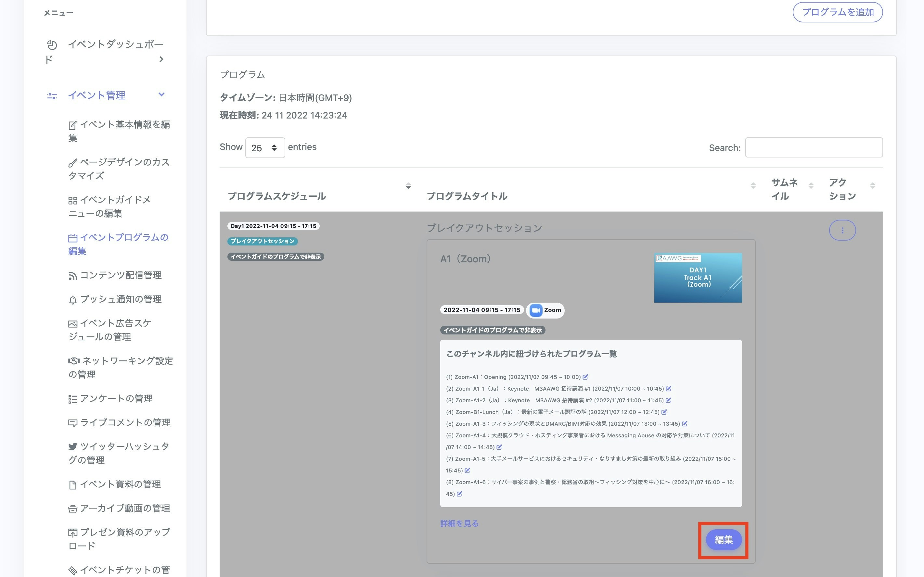Open the Show entries count dropdown

[x=265, y=148]
